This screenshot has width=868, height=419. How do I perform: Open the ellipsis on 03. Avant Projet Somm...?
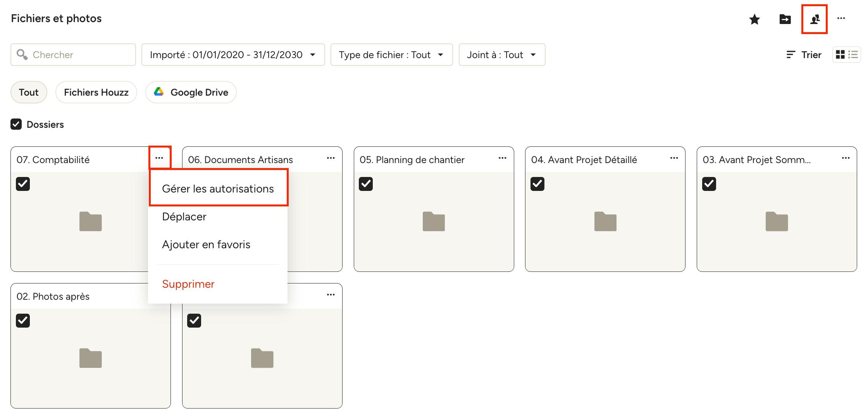coord(846,158)
